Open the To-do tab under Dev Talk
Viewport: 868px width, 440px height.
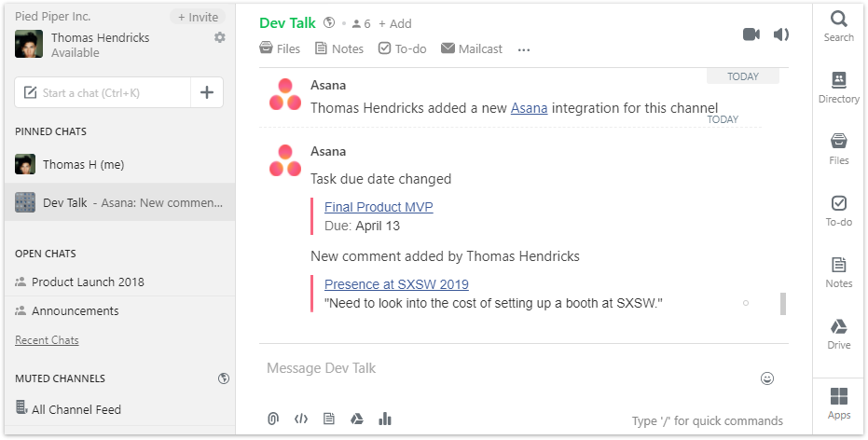point(403,48)
